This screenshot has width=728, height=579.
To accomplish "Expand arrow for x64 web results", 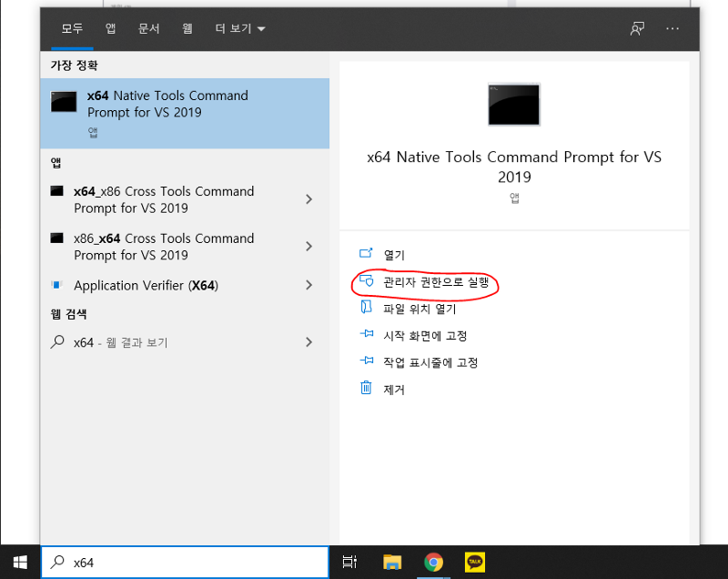I will [x=309, y=342].
